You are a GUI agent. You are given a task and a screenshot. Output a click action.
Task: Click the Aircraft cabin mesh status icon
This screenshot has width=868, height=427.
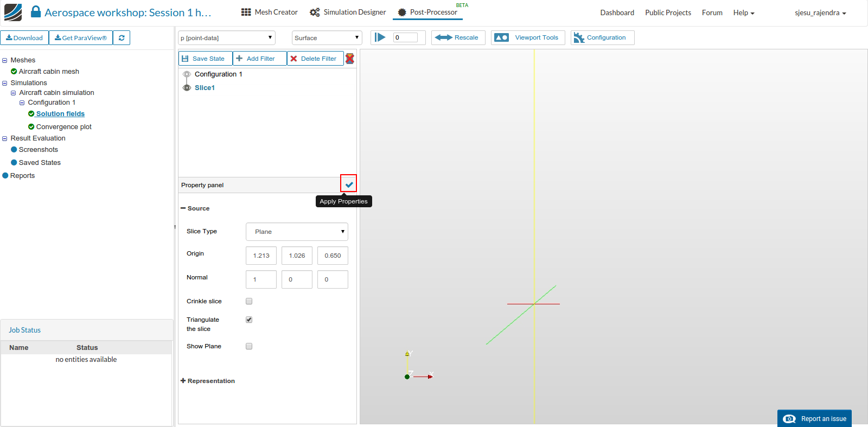14,72
